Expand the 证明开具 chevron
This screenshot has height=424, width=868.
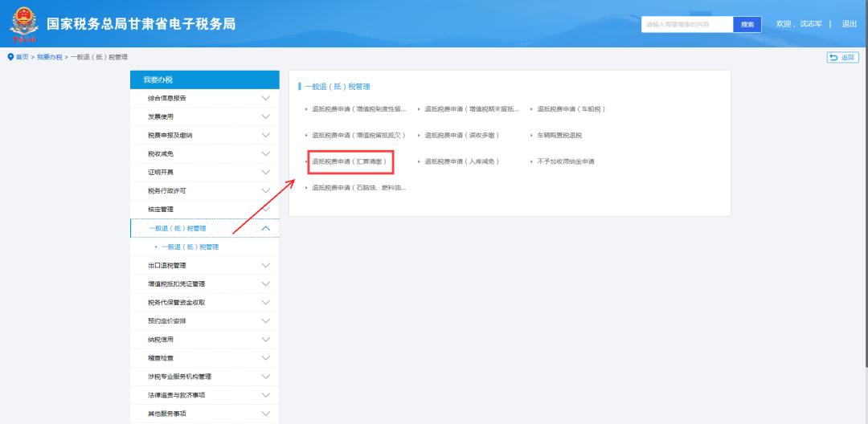click(266, 173)
